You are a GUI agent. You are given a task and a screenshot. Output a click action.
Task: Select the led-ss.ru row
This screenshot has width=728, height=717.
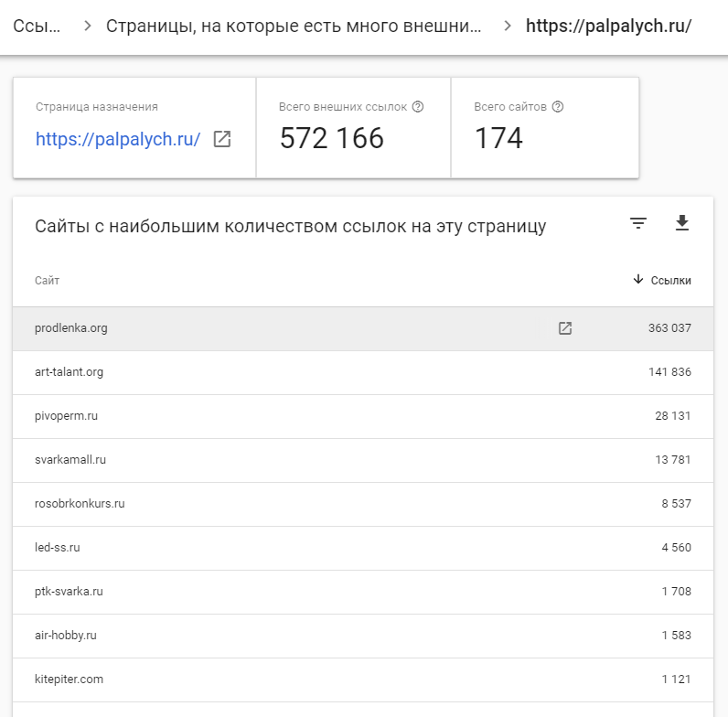(x=363, y=548)
